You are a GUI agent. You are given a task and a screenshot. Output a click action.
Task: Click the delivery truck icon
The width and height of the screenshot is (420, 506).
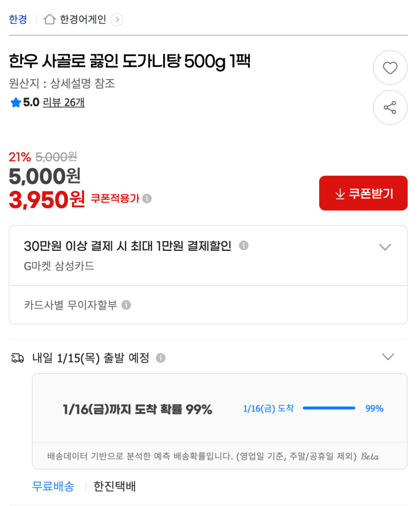point(17,358)
